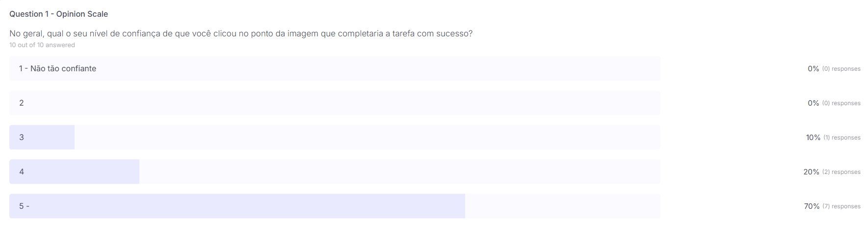Open the "(1) responses" link

[x=842, y=138]
